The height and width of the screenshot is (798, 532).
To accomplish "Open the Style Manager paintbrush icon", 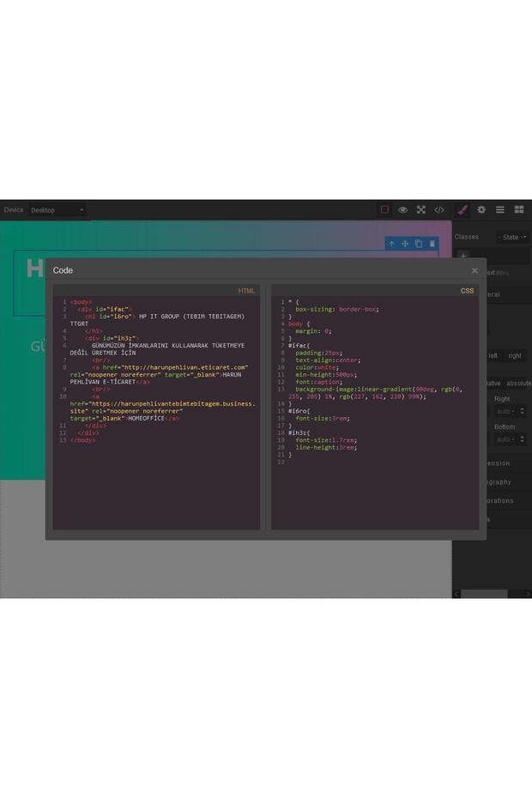I will pos(462,209).
